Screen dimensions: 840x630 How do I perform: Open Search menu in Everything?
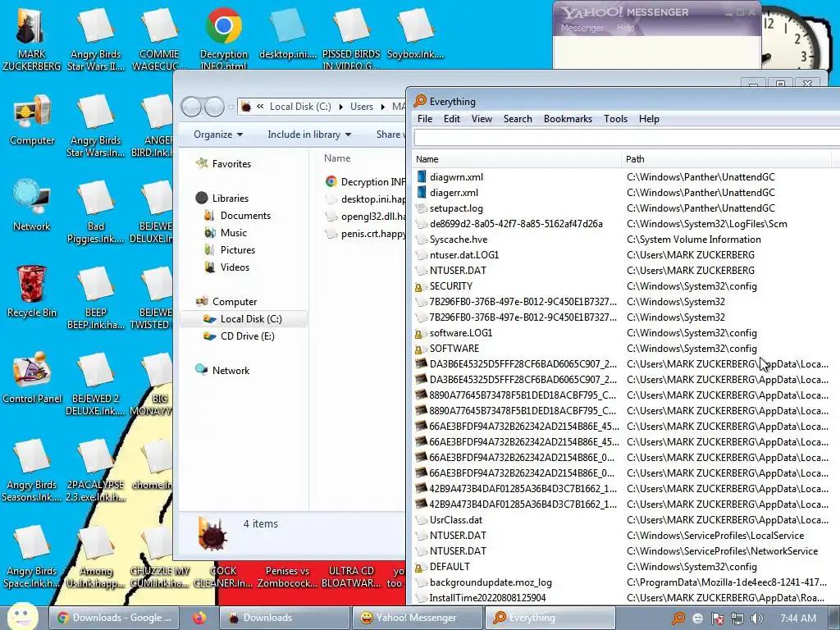(x=518, y=119)
